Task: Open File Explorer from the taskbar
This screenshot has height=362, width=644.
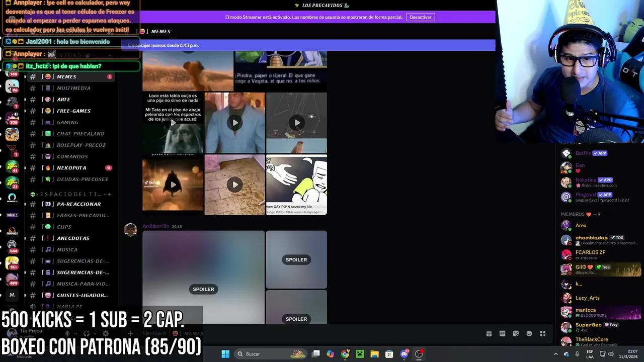Action: click(x=374, y=354)
